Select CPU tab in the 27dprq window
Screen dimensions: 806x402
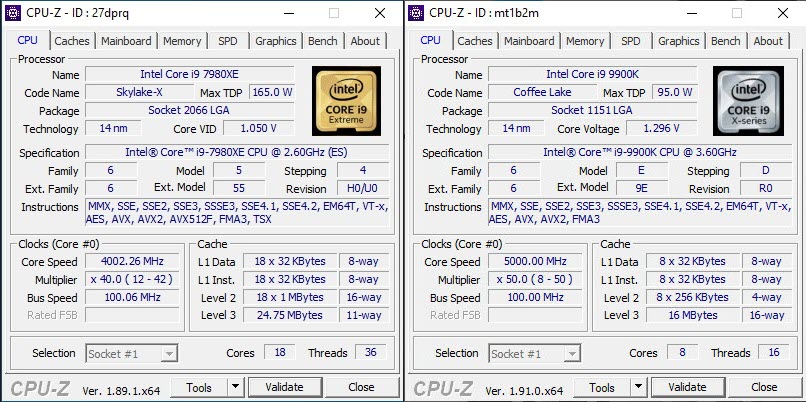pos(28,40)
